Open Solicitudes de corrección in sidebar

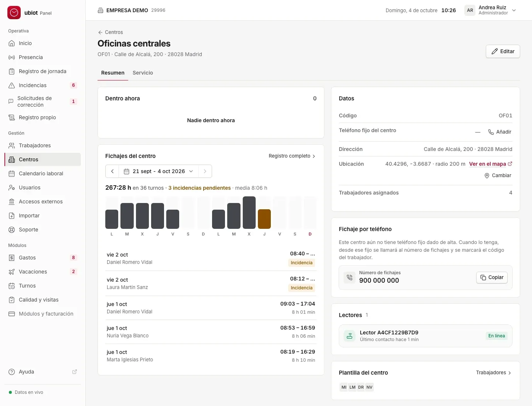pyautogui.click(x=42, y=101)
